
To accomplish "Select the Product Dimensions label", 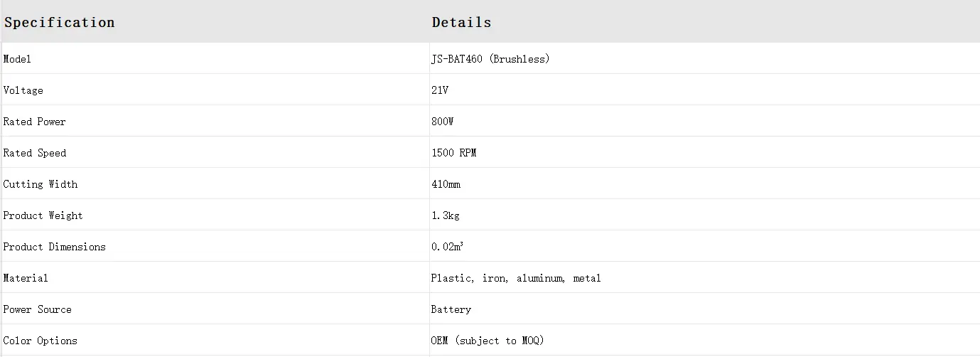I will 54,247.
